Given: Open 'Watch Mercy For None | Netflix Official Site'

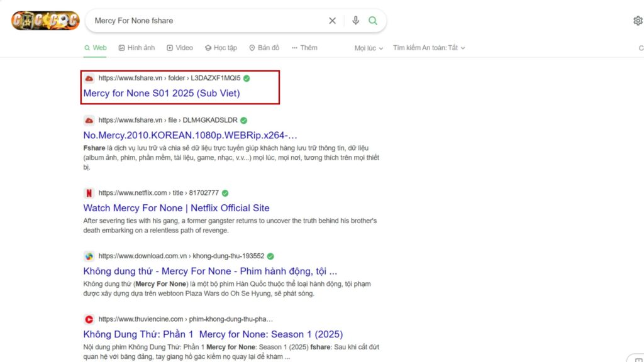Looking at the screenshot, I should (x=176, y=207).
